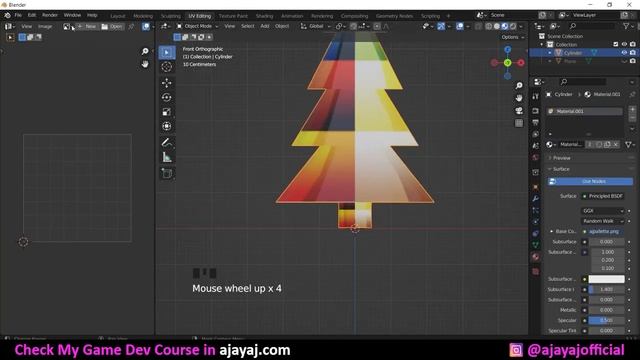
Task: Toggle exclude checkbox for Collection
Action: point(616,44)
